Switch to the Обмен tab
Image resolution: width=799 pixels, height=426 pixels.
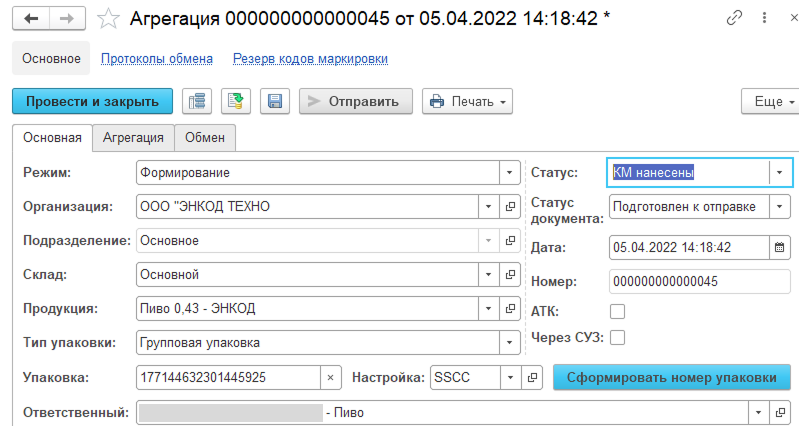[x=205, y=138]
